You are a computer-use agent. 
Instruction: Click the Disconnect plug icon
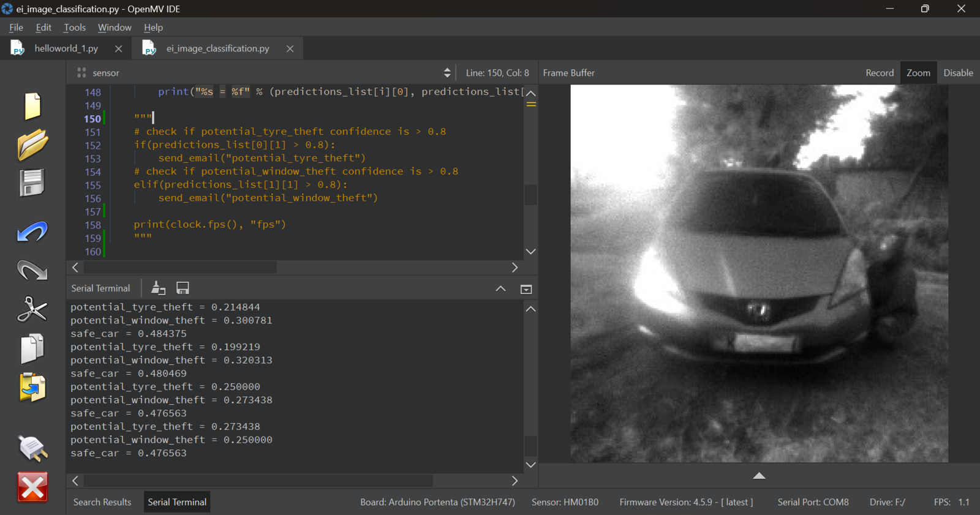(32, 448)
